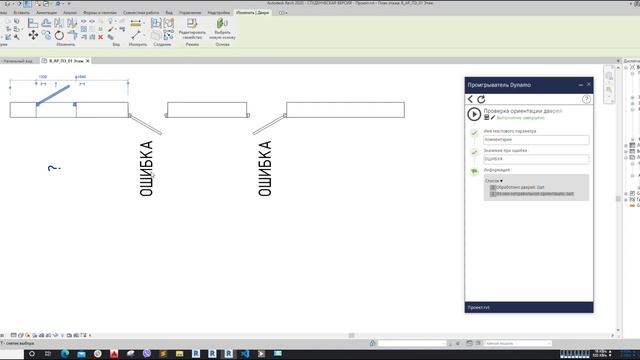Run the Dynamo script with play button

click(x=474, y=114)
